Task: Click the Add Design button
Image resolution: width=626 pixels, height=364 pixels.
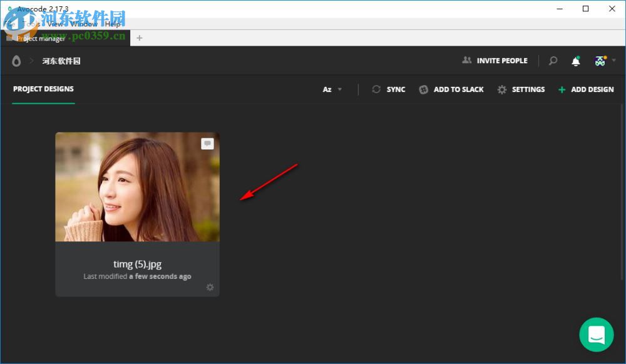Action: coord(585,89)
